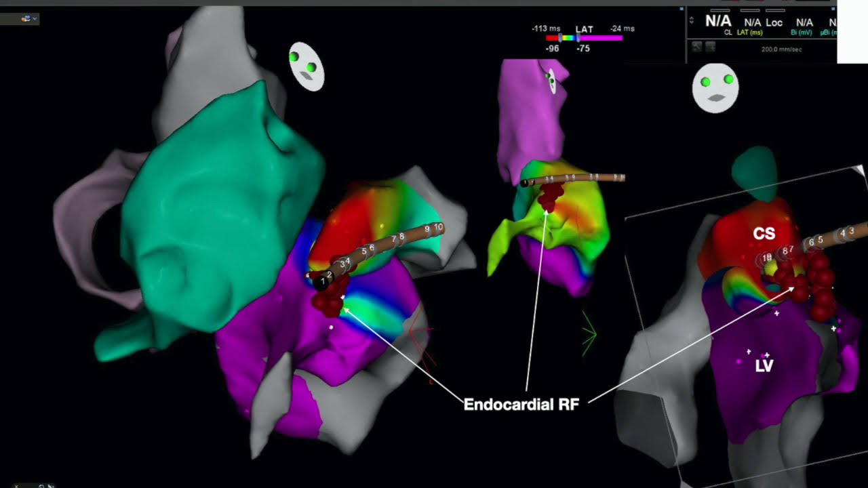Image resolution: width=868 pixels, height=488 pixels.
Task: Click the large orientation head icon in the right map view
Action: [715, 88]
